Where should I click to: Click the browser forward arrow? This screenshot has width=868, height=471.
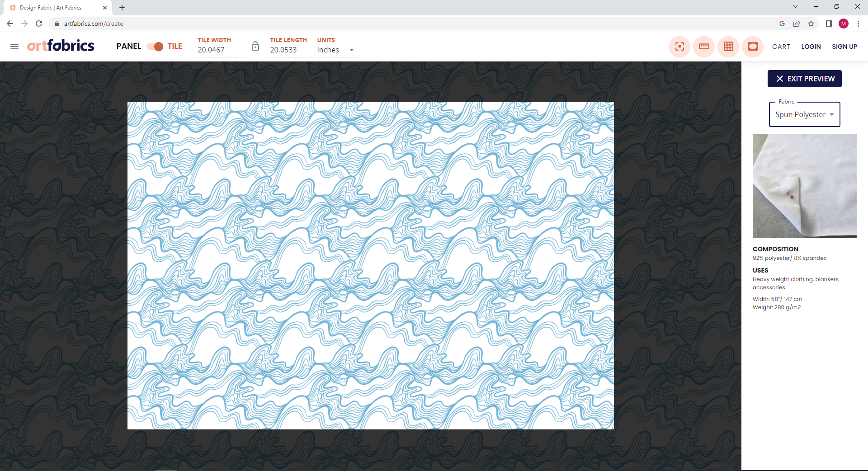pos(24,24)
